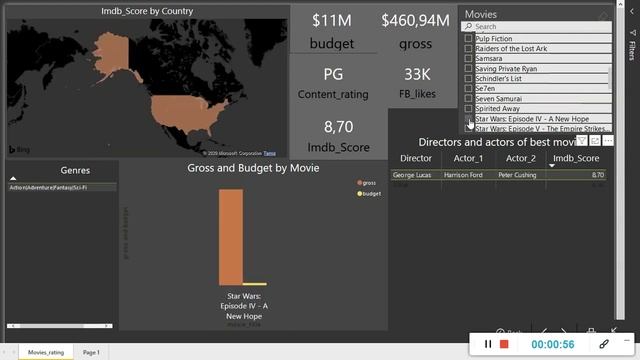Click the Movies slicer scrollbar thumb
This screenshot has height=360, width=640.
[x=610, y=78]
